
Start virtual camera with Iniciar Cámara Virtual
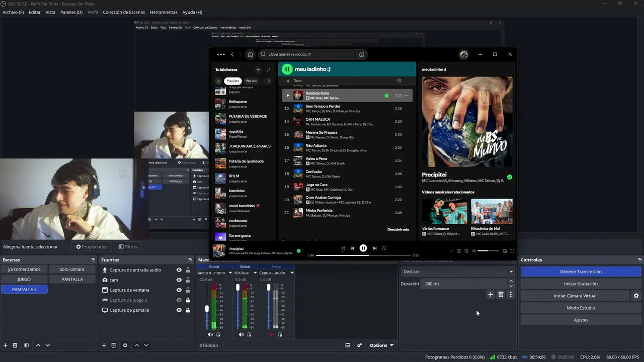tap(575, 296)
